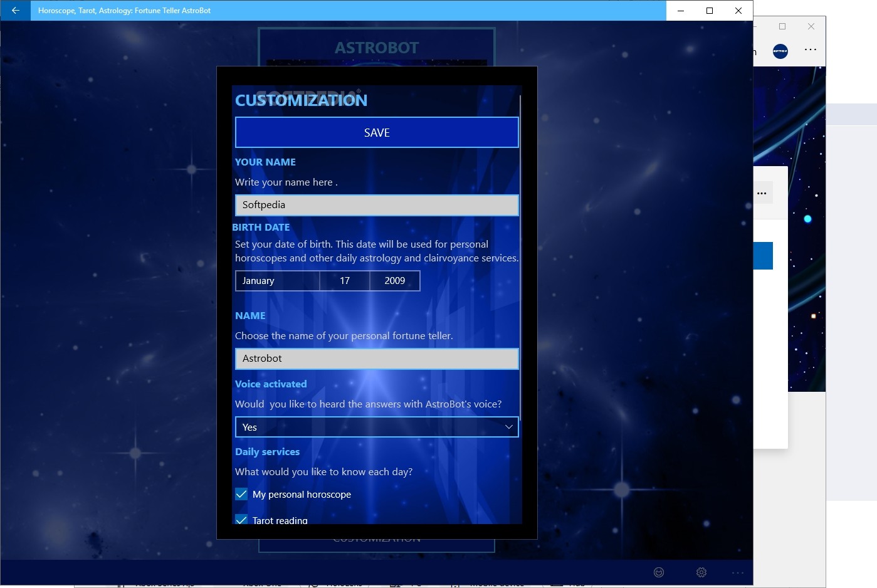The height and width of the screenshot is (588, 877).
Task: Click the round Softpedia avatar in background window
Action: coord(780,51)
